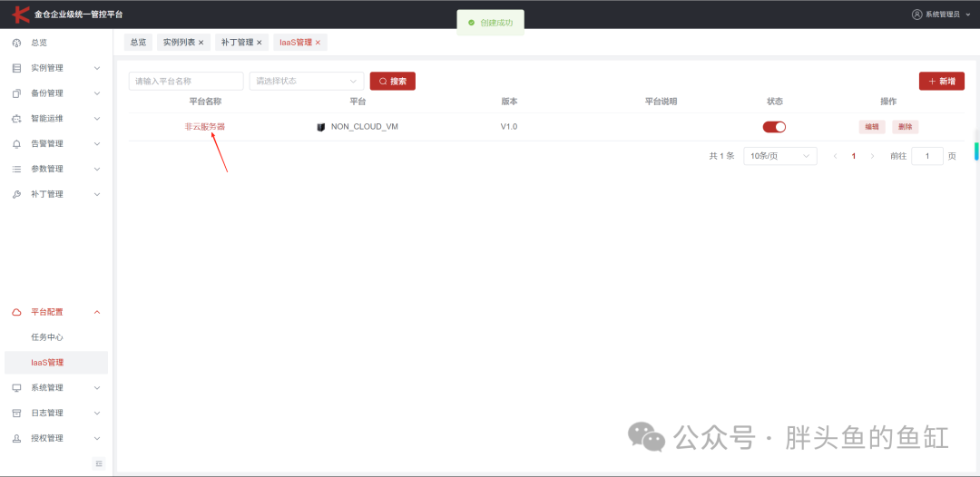Click the 告警管理 bell icon
The height and width of the screenshot is (477, 980).
coord(17,143)
